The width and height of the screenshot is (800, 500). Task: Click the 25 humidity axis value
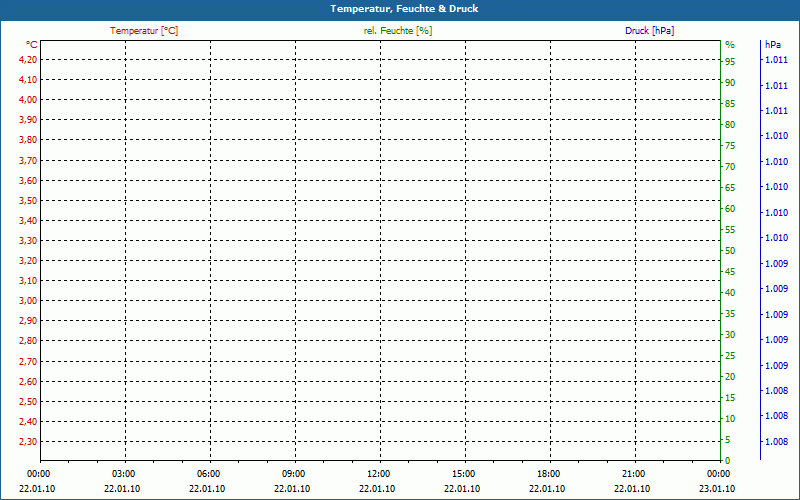click(x=730, y=356)
